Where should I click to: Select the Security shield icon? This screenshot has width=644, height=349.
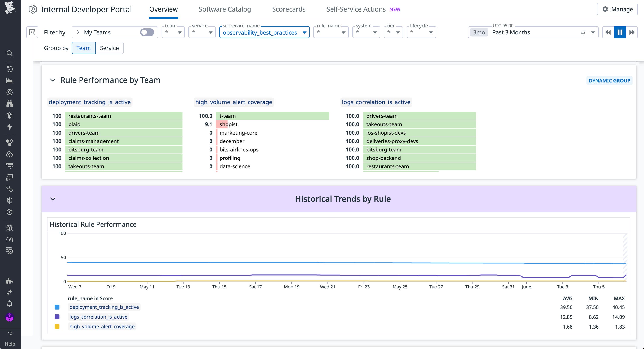point(10,200)
